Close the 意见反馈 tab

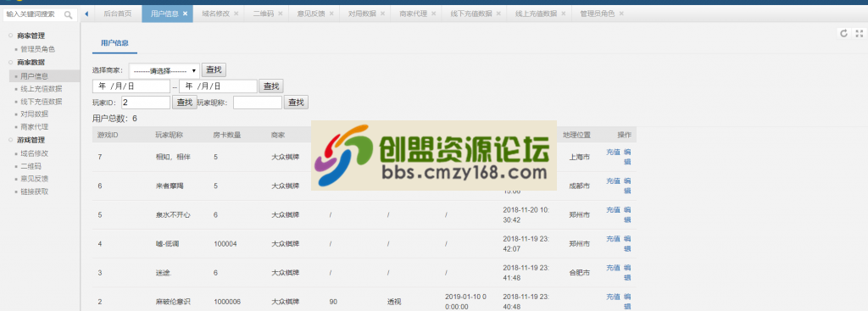tap(331, 14)
